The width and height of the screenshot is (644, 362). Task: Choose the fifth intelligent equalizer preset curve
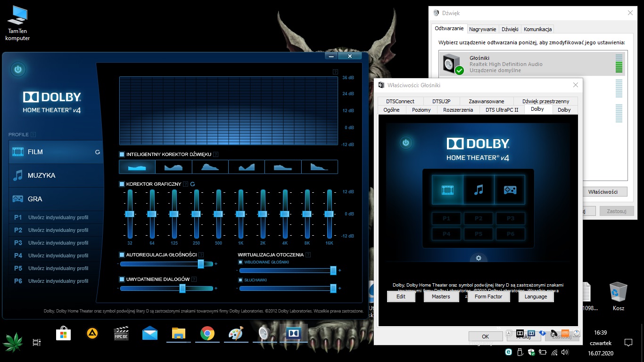point(283,167)
